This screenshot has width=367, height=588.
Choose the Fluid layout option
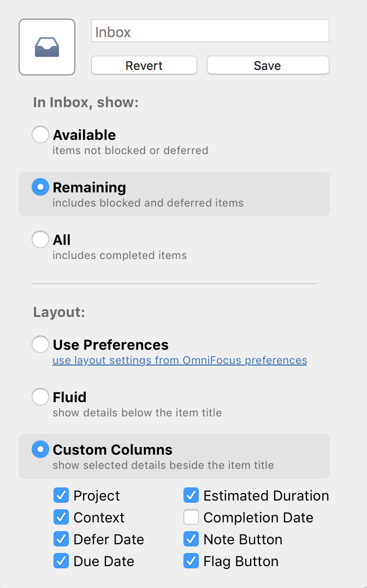(40, 397)
